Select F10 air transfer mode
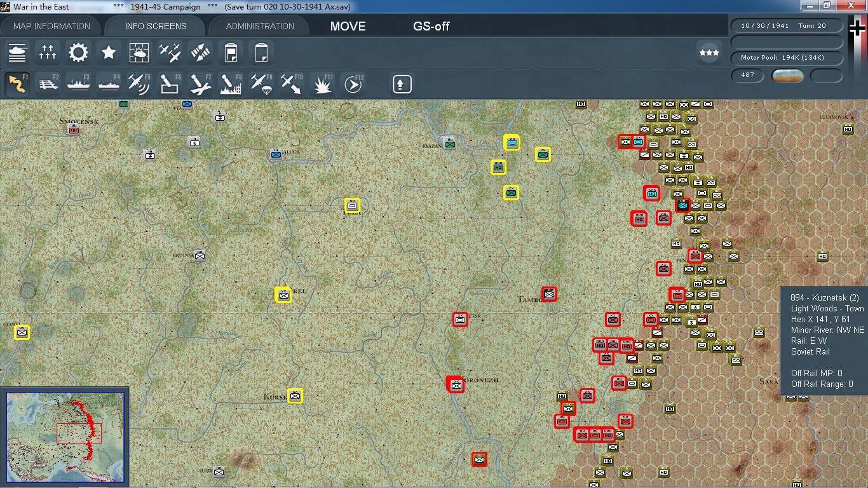The width and height of the screenshot is (868, 488). (292, 84)
